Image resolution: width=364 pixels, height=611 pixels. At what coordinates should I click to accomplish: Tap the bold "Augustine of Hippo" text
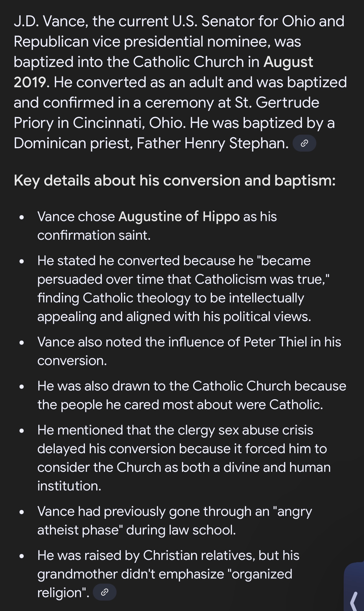pyautogui.click(x=179, y=217)
